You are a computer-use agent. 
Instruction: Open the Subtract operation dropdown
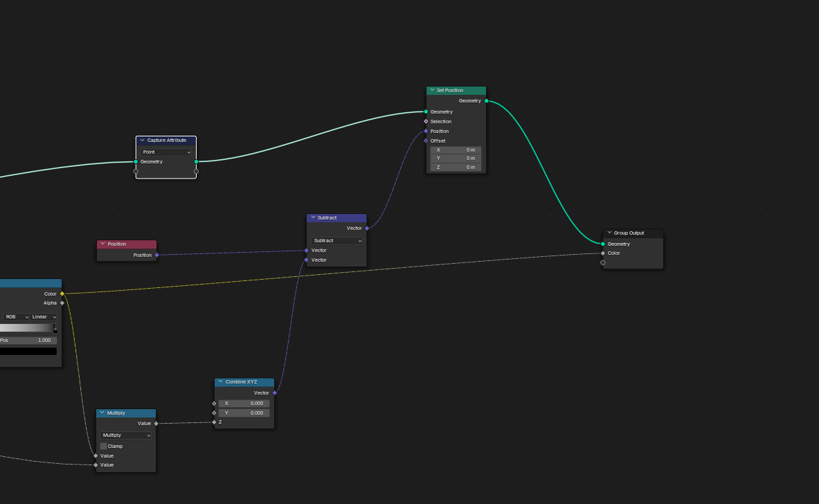[337, 241]
